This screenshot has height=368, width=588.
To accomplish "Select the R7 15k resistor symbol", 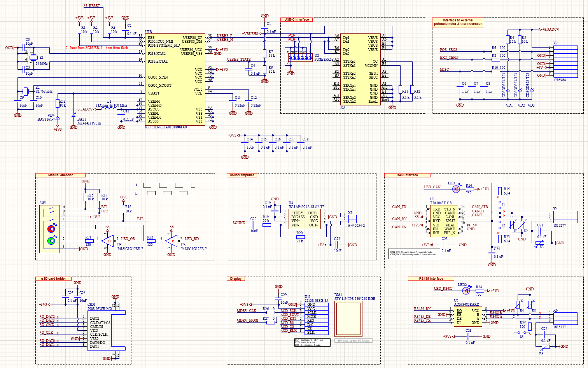I will [x=264, y=53].
